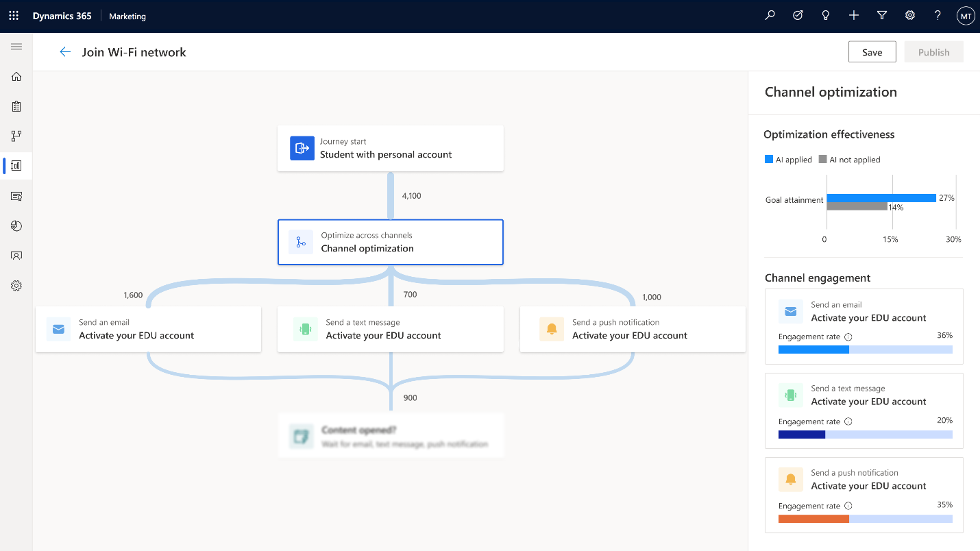The height and width of the screenshot is (551, 980).
Task: Save the Join Wi-Fi network journey
Action: (872, 51)
